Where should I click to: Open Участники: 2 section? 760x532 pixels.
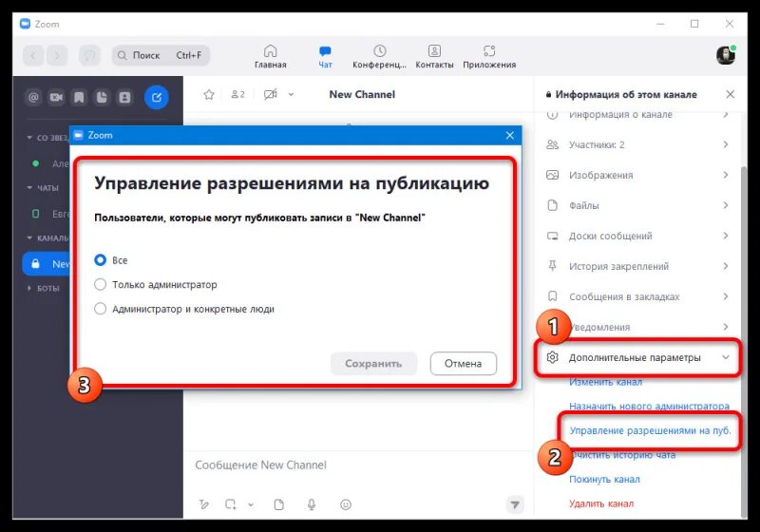click(x=637, y=144)
